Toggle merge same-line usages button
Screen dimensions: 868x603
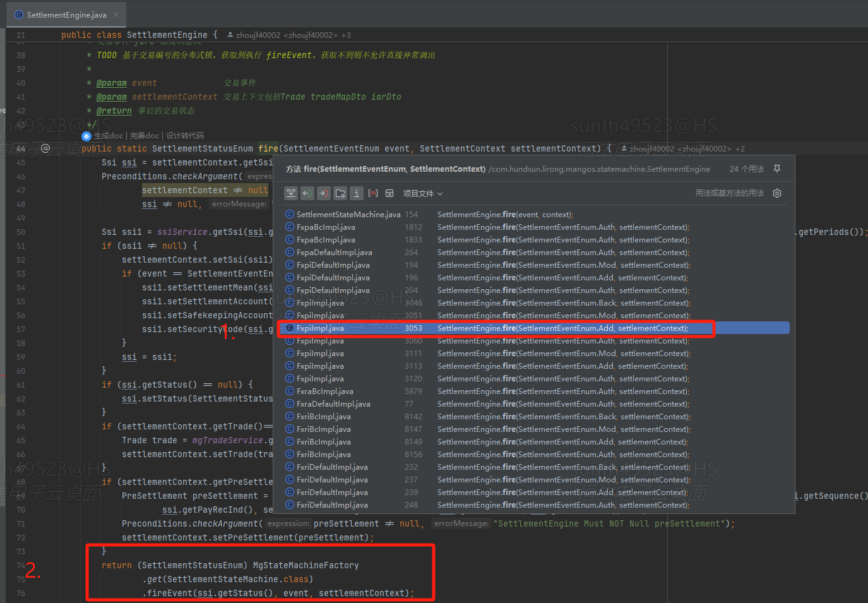click(x=290, y=193)
